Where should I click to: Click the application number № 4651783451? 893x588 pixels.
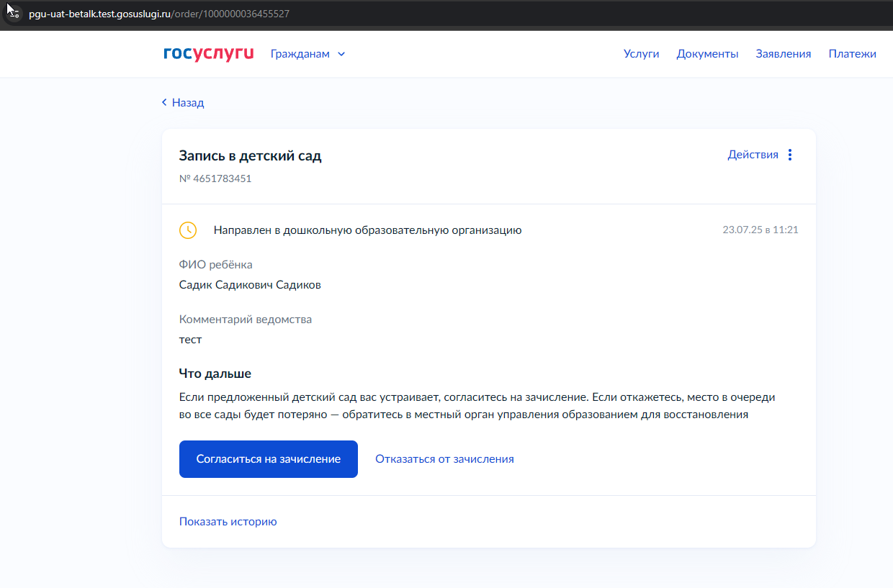coord(215,178)
